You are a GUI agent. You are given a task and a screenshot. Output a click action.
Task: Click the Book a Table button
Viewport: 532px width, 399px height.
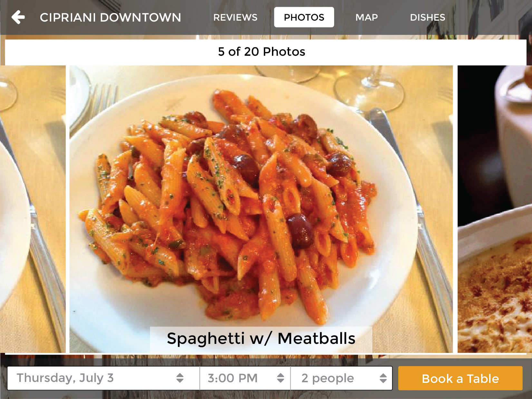click(x=460, y=378)
